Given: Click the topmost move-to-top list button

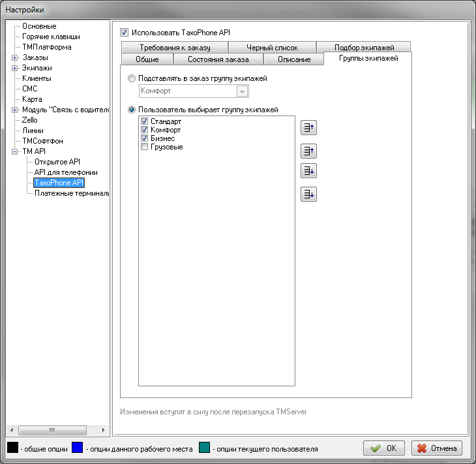Looking at the screenshot, I should 308,128.
